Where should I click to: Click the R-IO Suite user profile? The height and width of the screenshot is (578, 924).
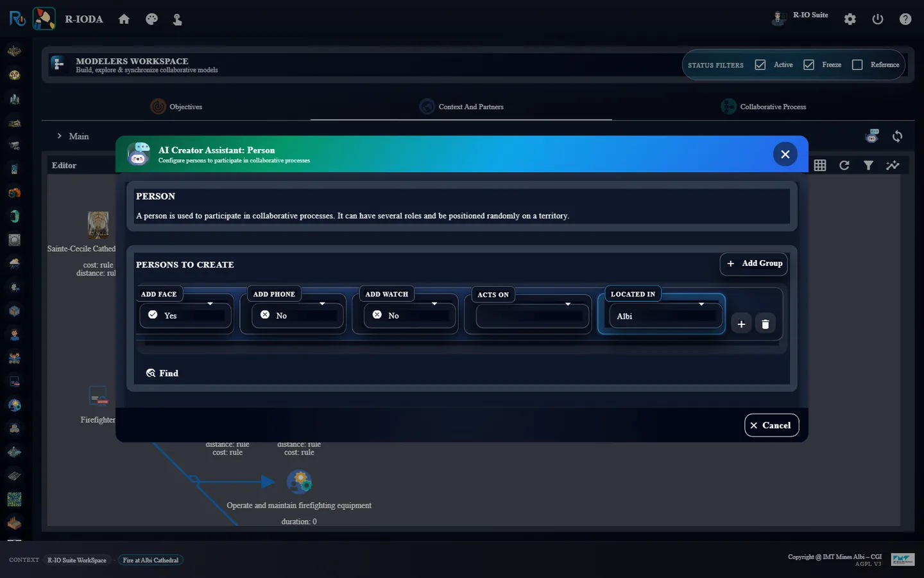point(800,17)
